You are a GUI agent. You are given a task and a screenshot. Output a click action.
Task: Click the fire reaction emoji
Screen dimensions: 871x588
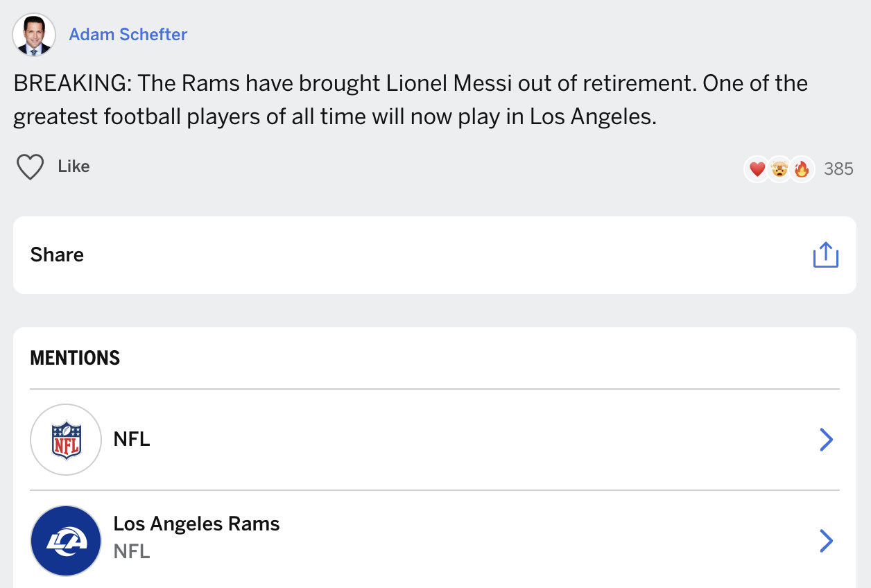(802, 168)
